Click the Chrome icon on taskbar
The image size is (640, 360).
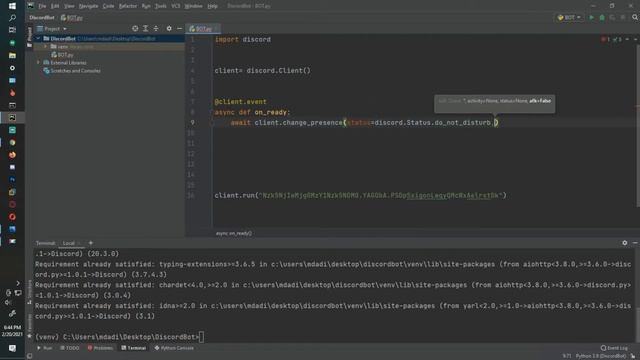click(x=12, y=142)
